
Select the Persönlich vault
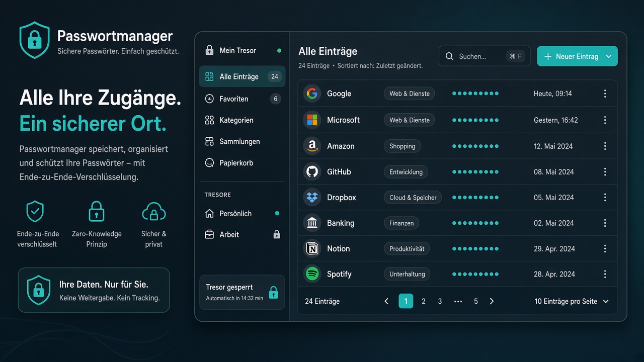242,214
